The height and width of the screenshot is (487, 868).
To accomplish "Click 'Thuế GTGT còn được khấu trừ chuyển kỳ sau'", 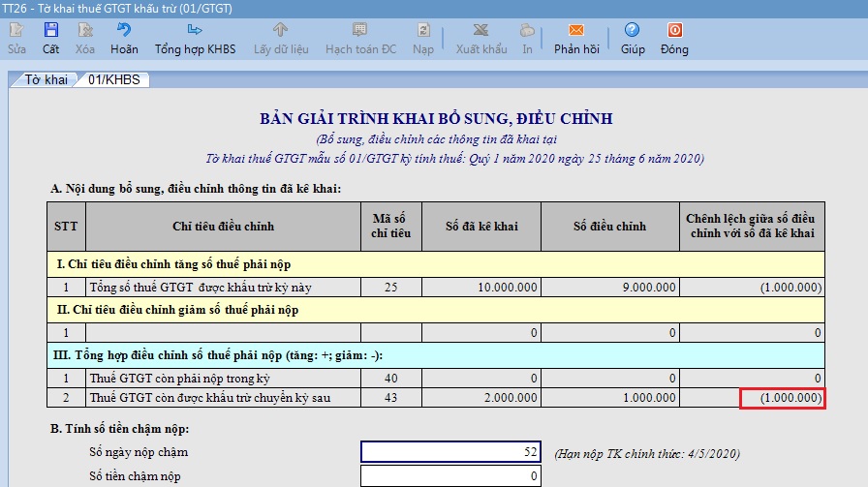I will (223, 397).
